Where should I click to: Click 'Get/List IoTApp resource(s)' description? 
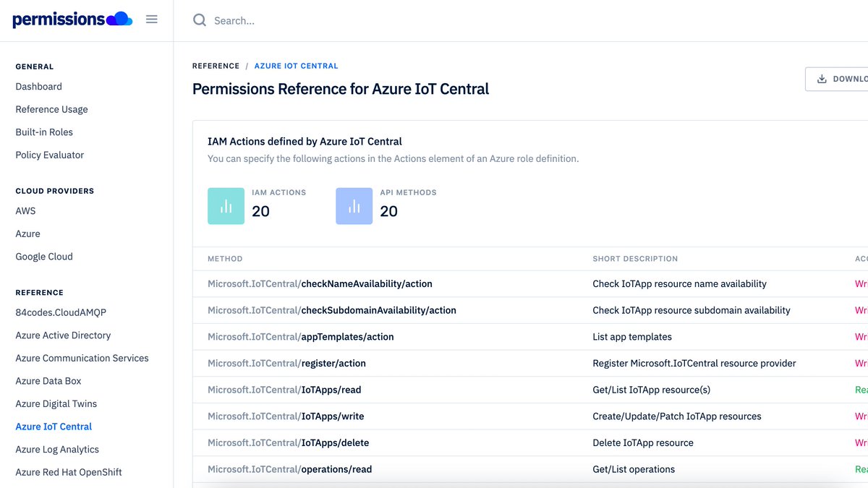(x=651, y=390)
